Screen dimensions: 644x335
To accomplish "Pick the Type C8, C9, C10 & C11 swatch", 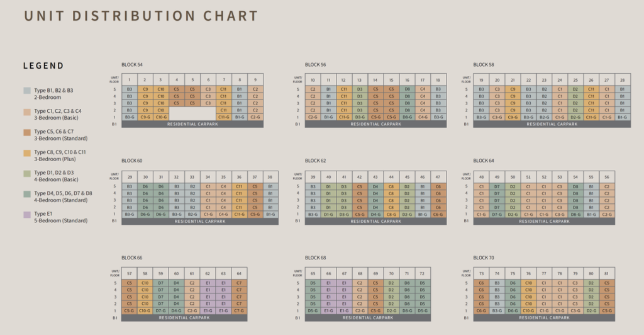I will 26,152.
